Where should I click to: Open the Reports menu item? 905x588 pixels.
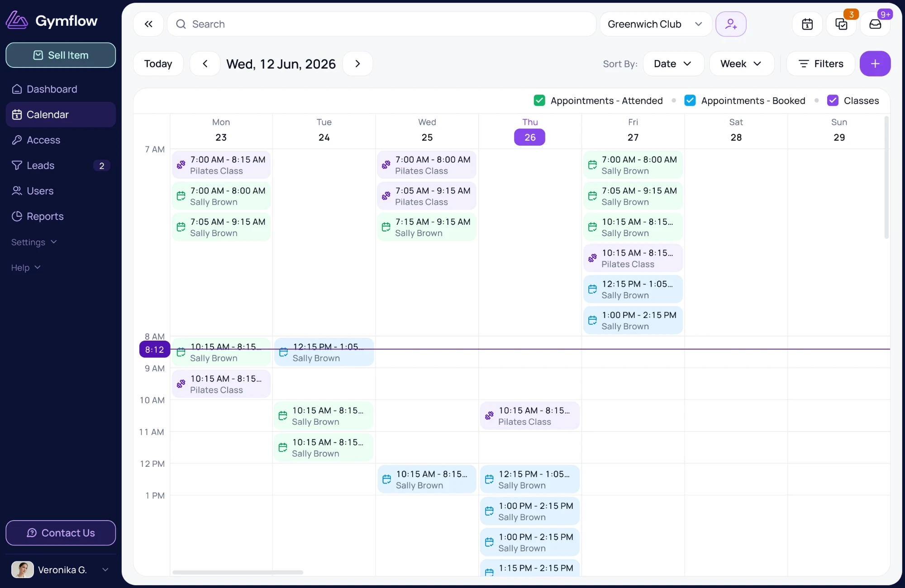click(61, 216)
